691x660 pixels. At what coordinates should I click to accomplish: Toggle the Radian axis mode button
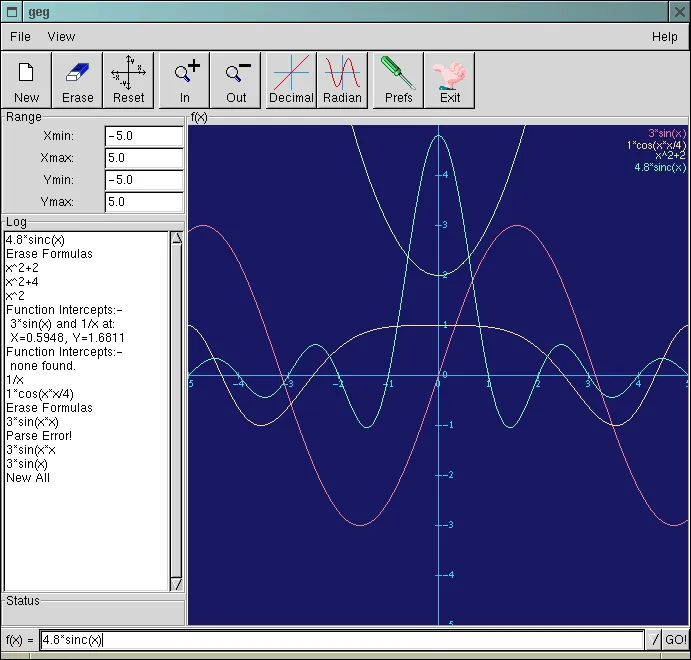tap(342, 80)
